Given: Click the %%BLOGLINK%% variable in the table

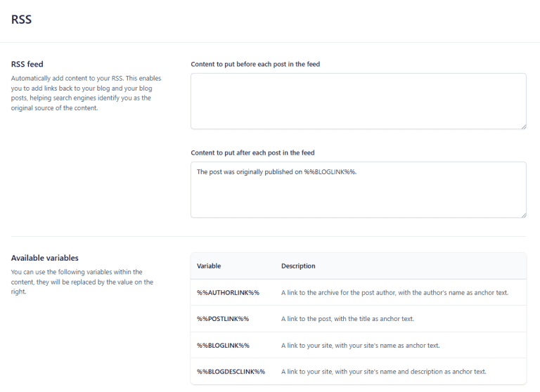Looking at the screenshot, I should point(223,345).
